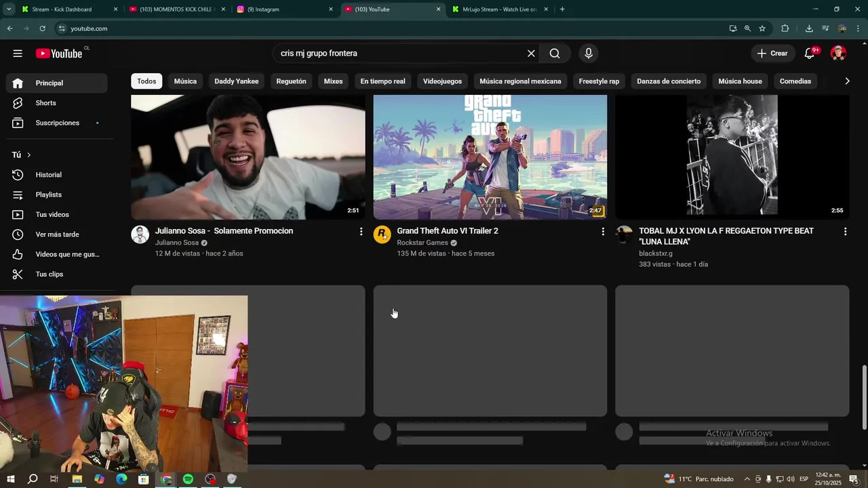The width and height of the screenshot is (868, 488).
Task: Click the magnifier search button
Action: [555, 54]
